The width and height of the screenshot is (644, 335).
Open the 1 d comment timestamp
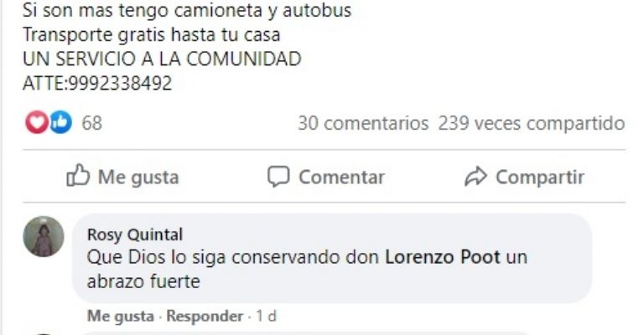(266, 316)
